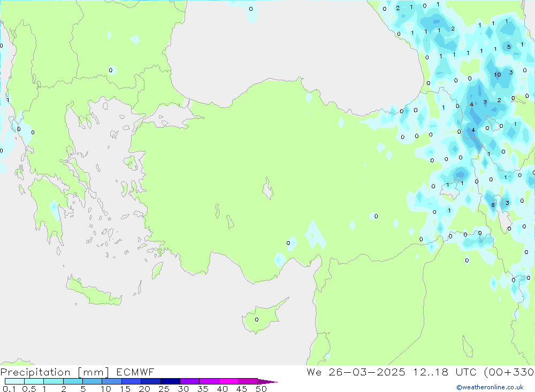
Task: Click legend swatch between 25 and 30
Action: [170, 381]
